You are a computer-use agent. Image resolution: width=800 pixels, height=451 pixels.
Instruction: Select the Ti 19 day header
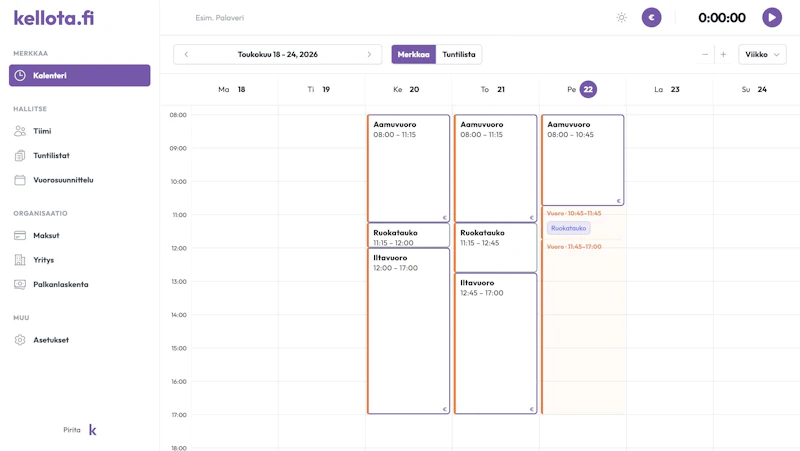319,89
